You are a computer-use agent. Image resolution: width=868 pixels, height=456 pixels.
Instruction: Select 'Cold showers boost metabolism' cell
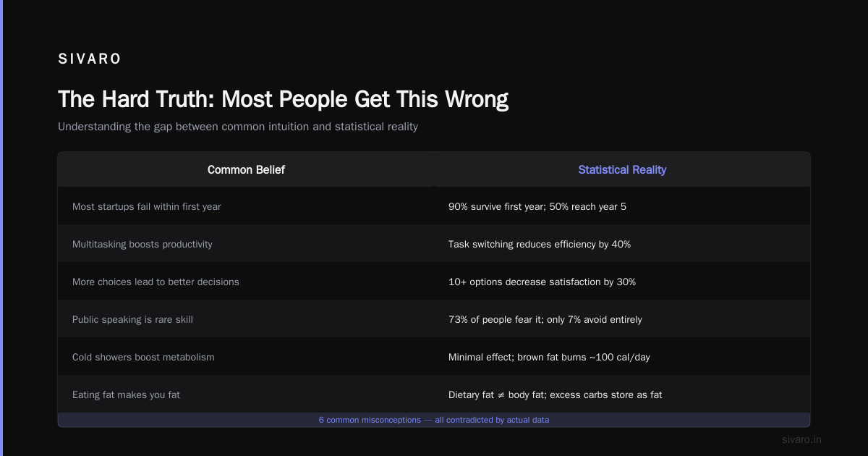pyautogui.click(x=246, y=357)
